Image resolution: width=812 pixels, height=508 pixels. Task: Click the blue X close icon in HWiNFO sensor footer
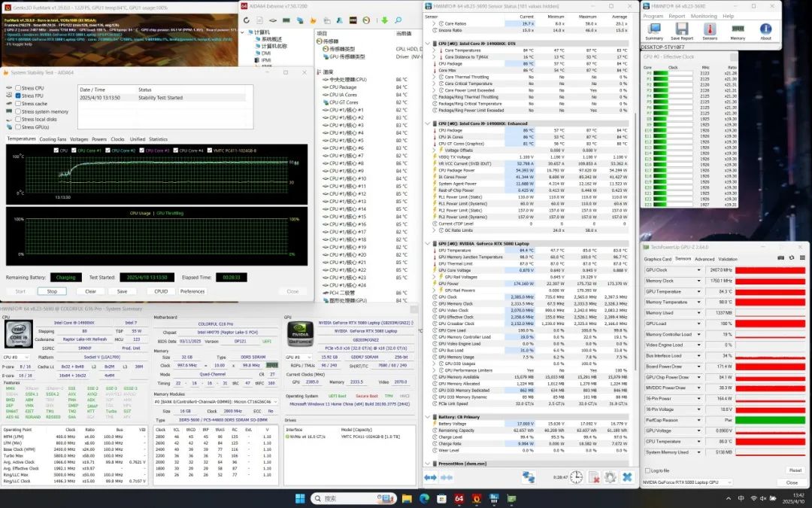627,477
